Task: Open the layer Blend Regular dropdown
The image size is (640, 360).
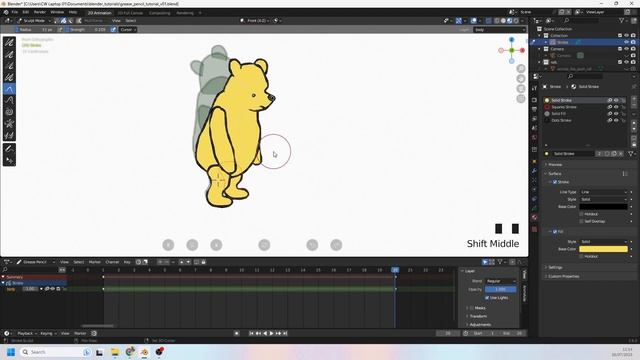Action: [x=500, y=281]
